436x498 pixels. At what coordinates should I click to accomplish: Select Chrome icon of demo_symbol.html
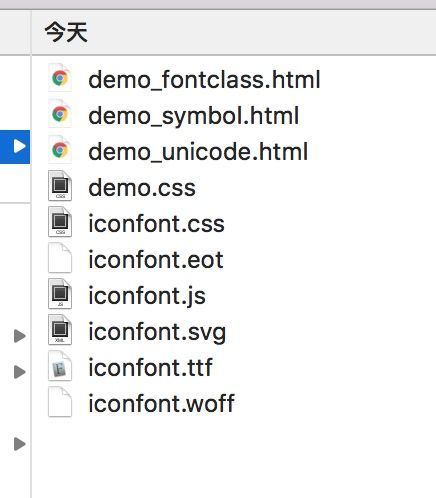(x=60, y=114)
